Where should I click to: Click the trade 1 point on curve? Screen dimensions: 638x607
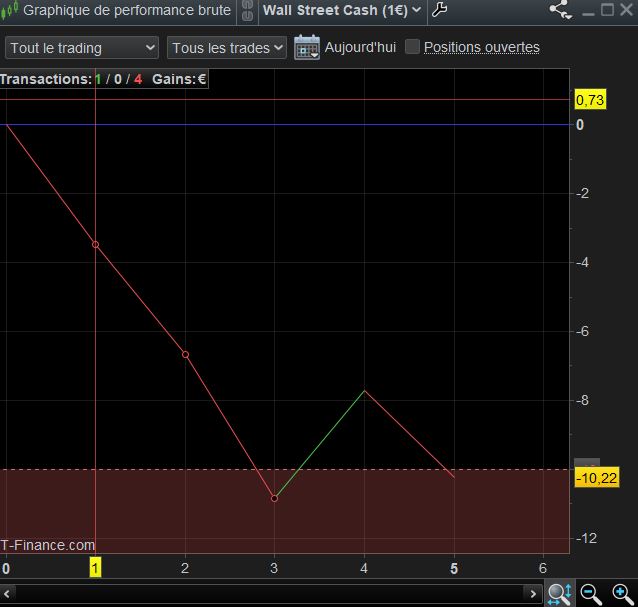(x=95, y=245)
